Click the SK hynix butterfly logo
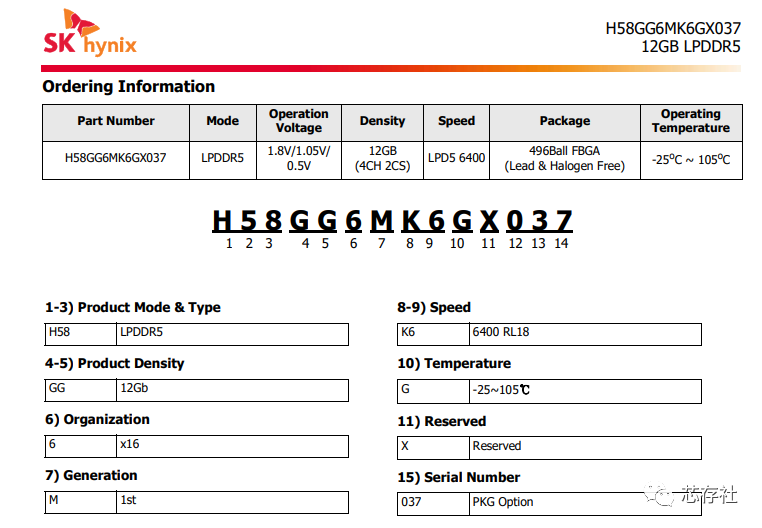Viewport: 762px width, 528px height. 90,33
